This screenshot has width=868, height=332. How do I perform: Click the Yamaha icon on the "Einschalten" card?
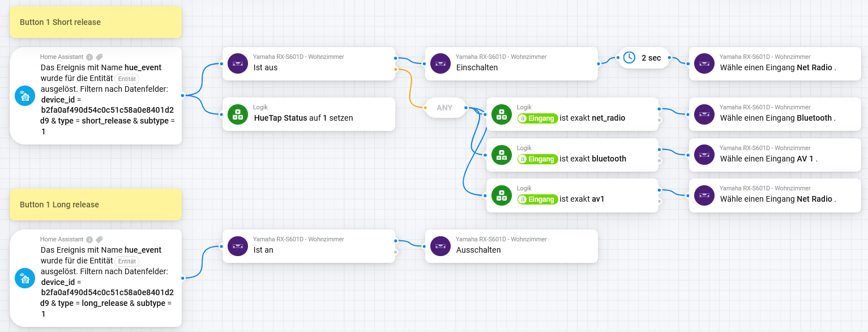pyautogui.click(x=441, y=63)
